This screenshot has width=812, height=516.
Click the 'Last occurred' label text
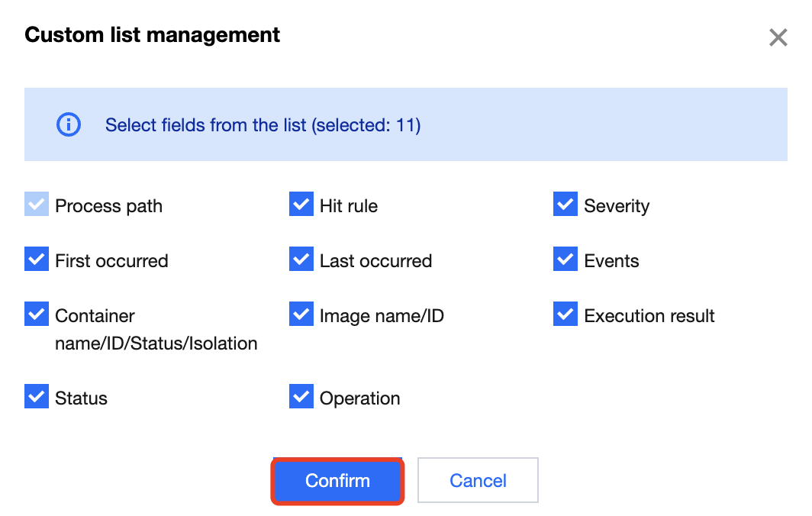[375, 261]
